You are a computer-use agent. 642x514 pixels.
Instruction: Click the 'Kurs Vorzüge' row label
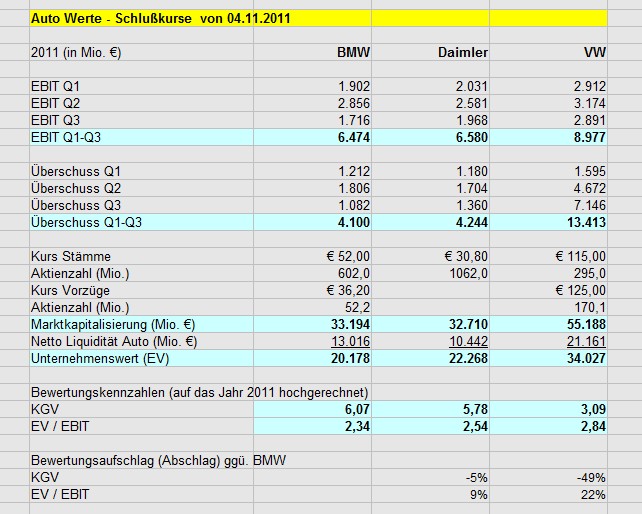70,290
